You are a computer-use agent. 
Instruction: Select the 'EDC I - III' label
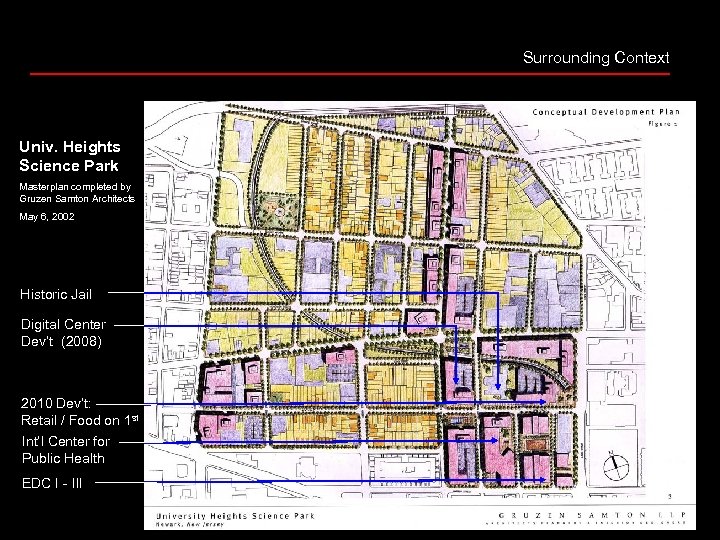52,483
